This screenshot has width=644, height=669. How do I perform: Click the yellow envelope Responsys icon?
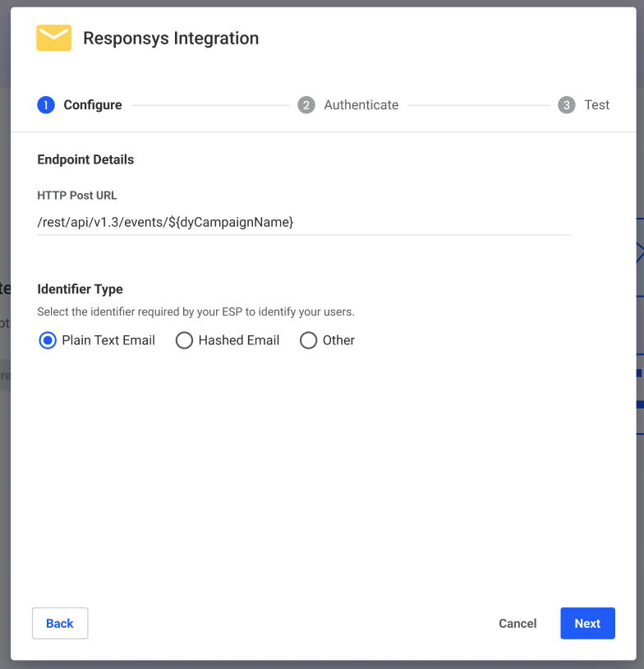tap(53, 38)
